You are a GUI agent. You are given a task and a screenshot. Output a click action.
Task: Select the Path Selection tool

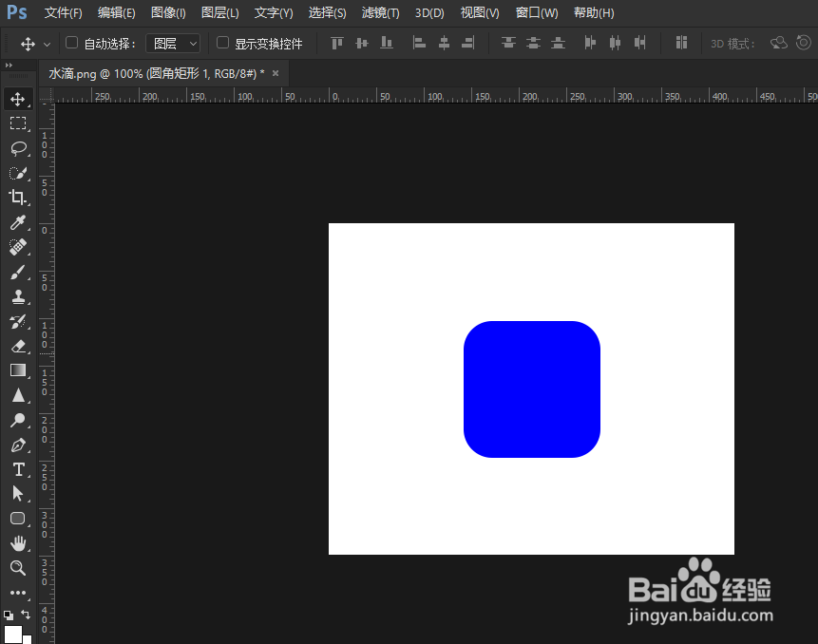18,494
